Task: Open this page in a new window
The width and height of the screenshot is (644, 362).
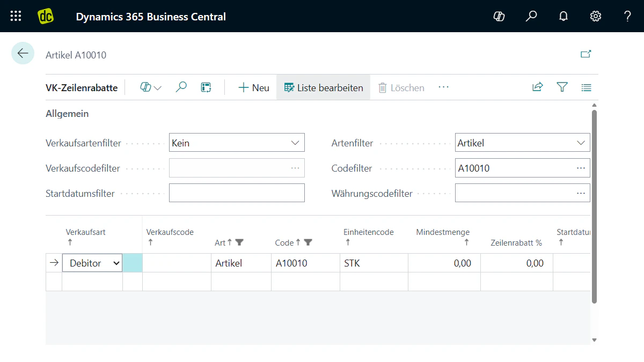Action: [x=586, y=54]
